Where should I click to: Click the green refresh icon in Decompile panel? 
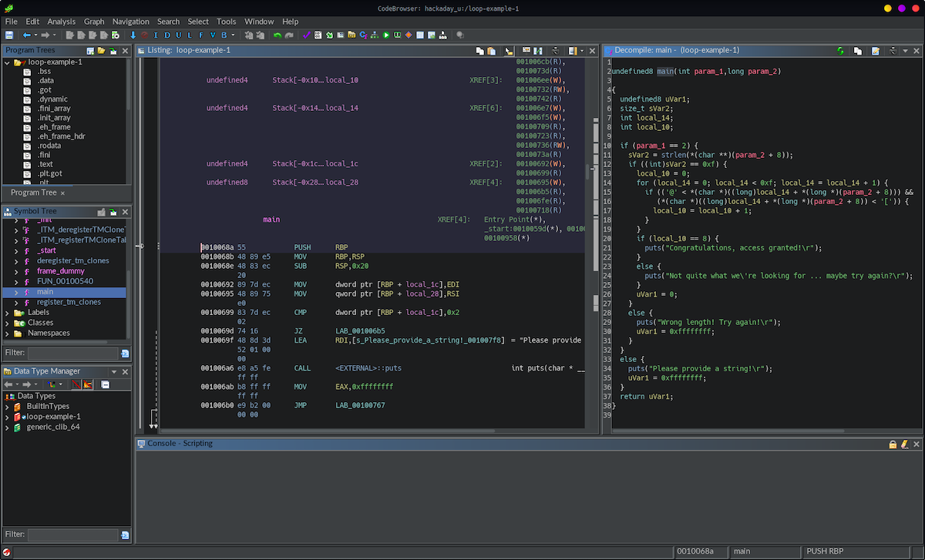pyautogui.click(x=840, y=51)
